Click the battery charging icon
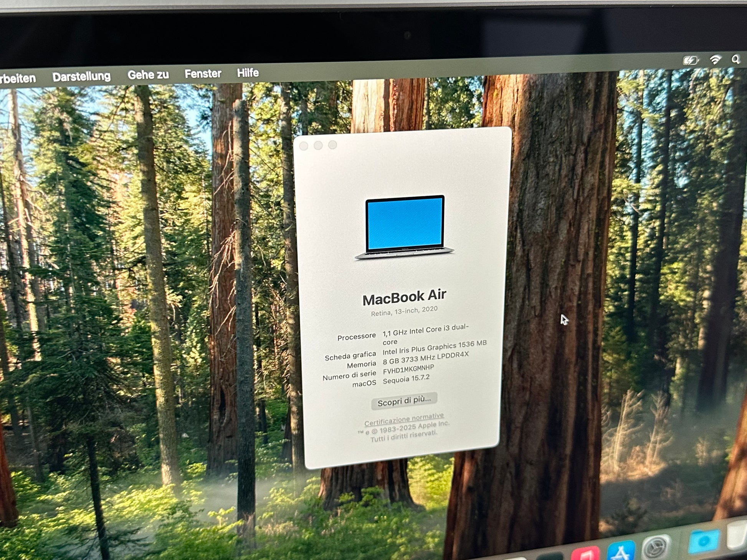 tap(690, 61)
